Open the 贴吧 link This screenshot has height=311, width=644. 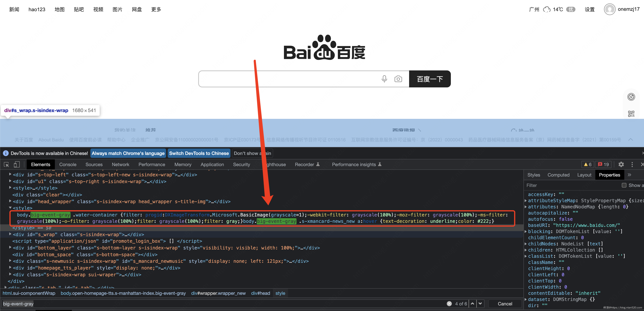click(x=79, y=9)
